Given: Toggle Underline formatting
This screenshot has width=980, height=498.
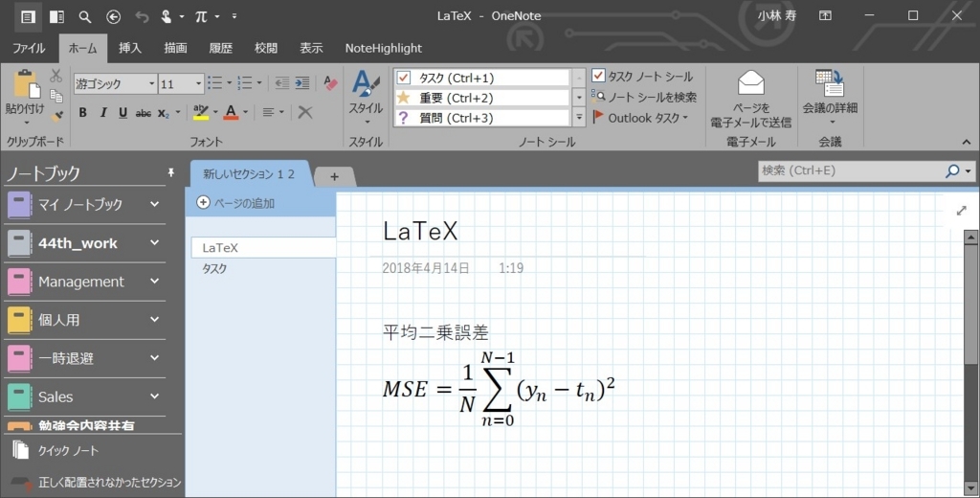Looking at the screenshot, I should tap(123, 113).
